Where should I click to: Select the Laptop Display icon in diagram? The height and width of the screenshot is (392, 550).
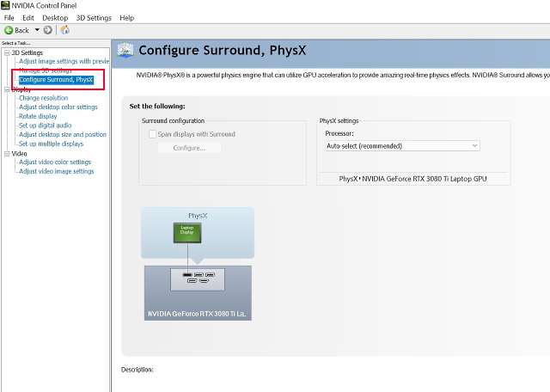point(186,231)
